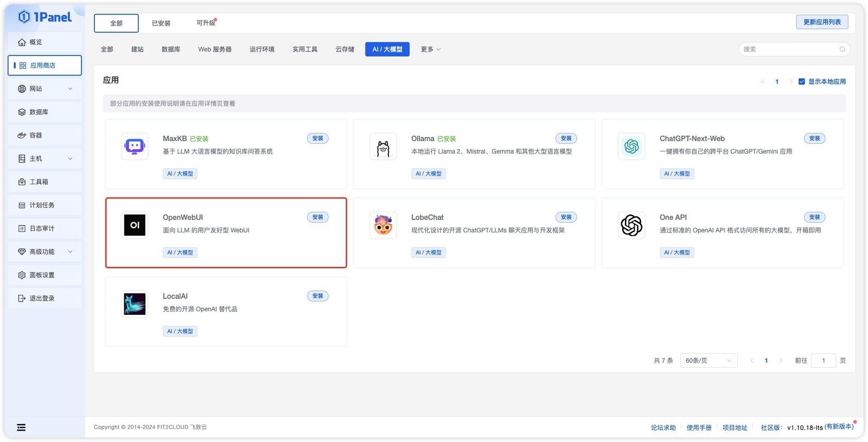This screenshot has width=868, height=442.
Task: Click the Ollama llama icon
Action: pos(383,147)
